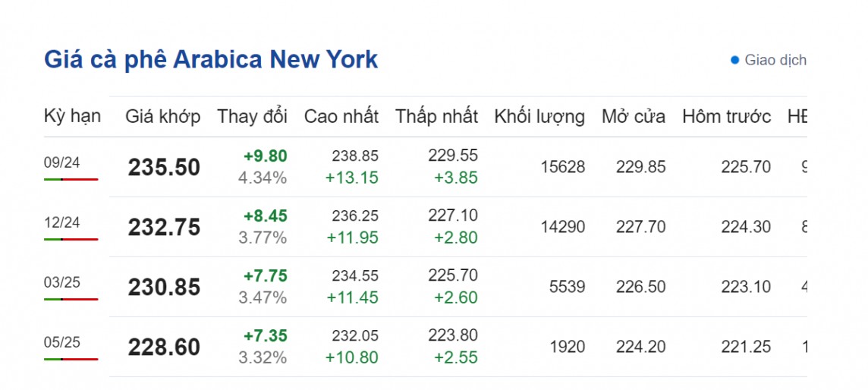This screenshot has width=868, height=390.
Task: Click the blue dot beside Giao dịch
Action: (x=734, y=60)
